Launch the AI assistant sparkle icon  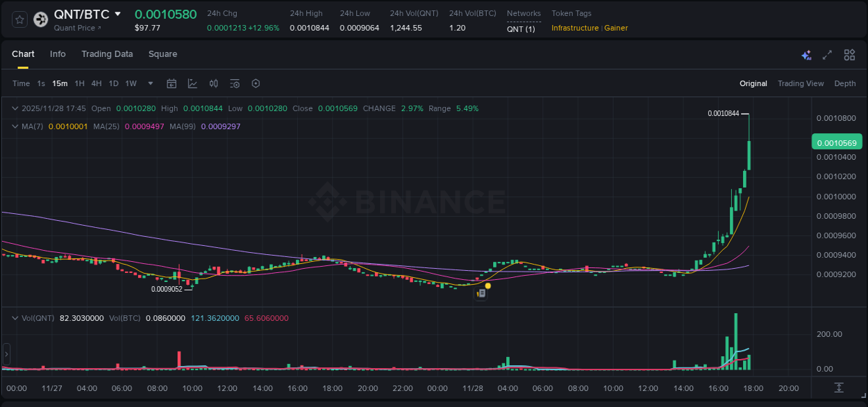806,54
